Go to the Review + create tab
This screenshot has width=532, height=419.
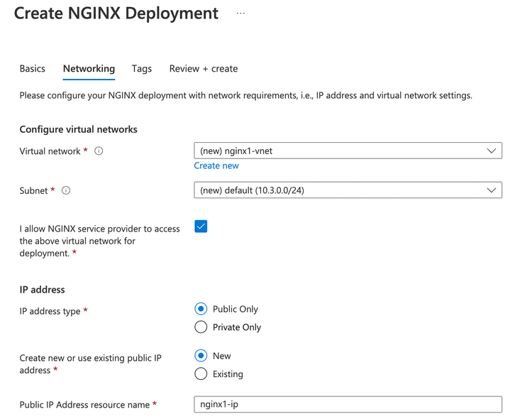204,69
